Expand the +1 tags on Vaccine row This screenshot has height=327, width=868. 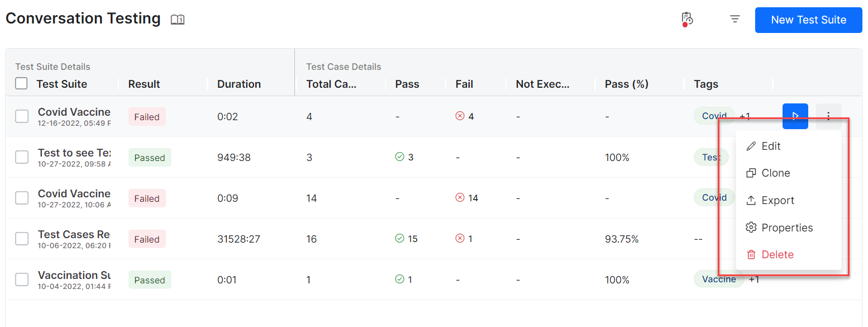click(x=754, y=279)
